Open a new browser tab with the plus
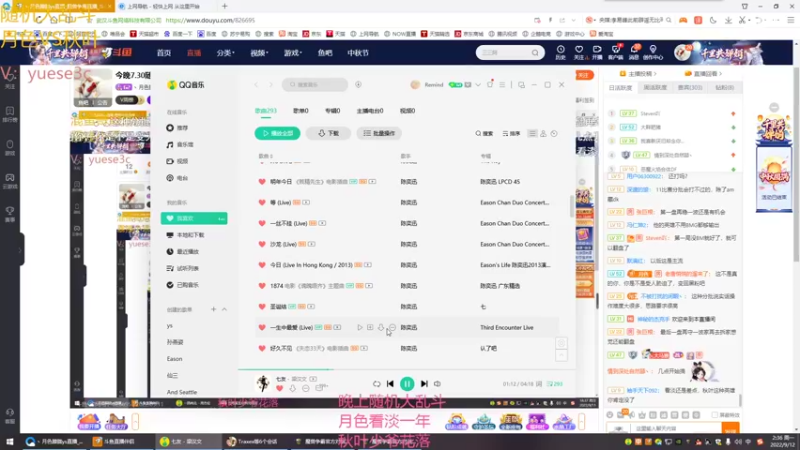 point(224,6)
